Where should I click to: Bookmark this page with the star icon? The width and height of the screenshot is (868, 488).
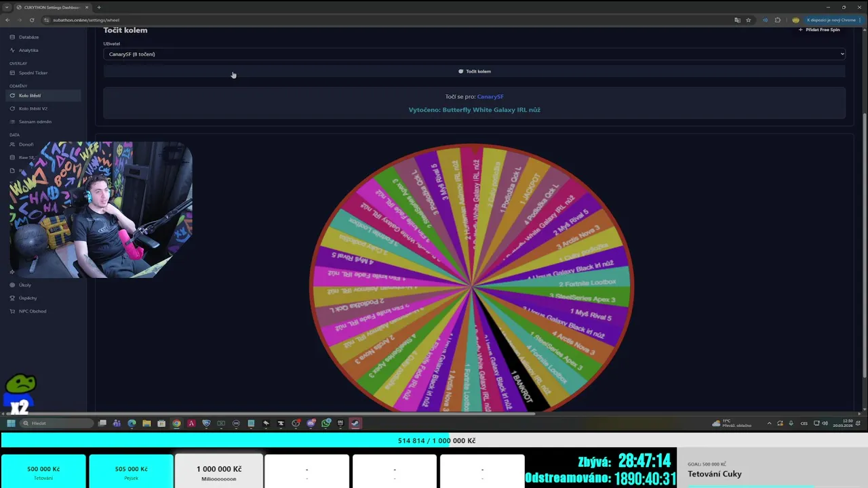click(749, 20)
